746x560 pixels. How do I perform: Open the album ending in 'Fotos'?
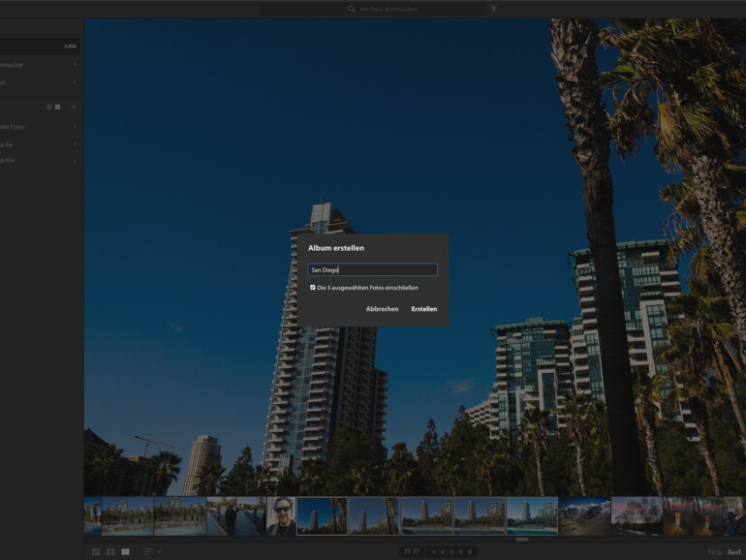[40, 127]
